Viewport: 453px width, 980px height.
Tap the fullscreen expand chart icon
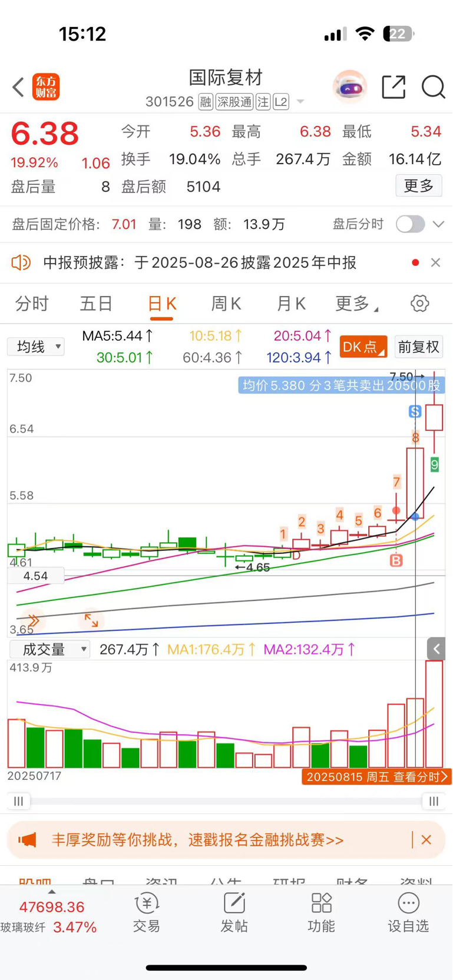click(91, 619)
